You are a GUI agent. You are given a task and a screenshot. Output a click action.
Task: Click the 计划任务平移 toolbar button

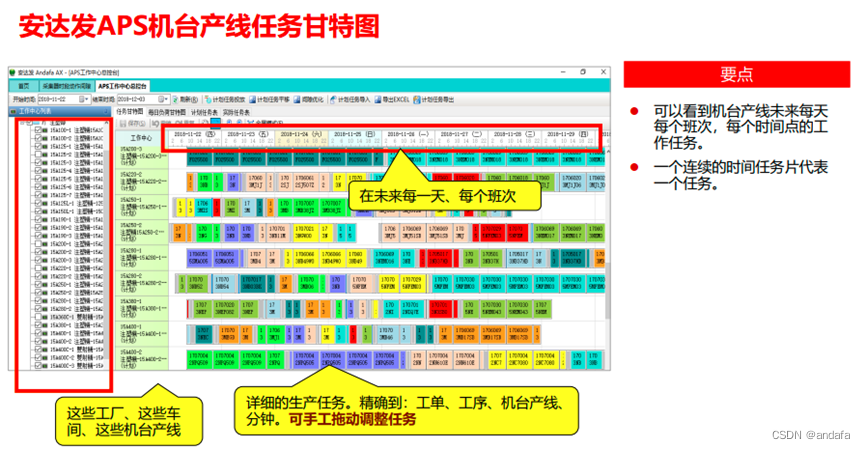tap(269, 100)
